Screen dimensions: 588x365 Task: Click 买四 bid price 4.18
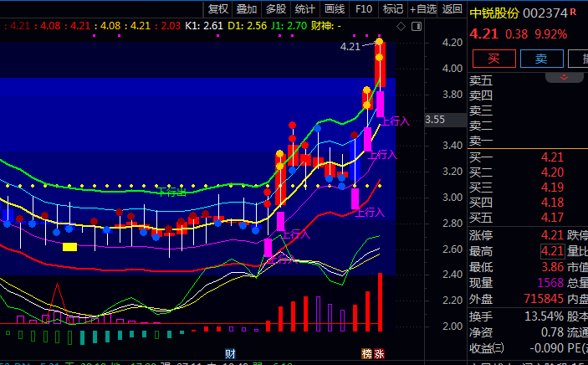point(552,203)
